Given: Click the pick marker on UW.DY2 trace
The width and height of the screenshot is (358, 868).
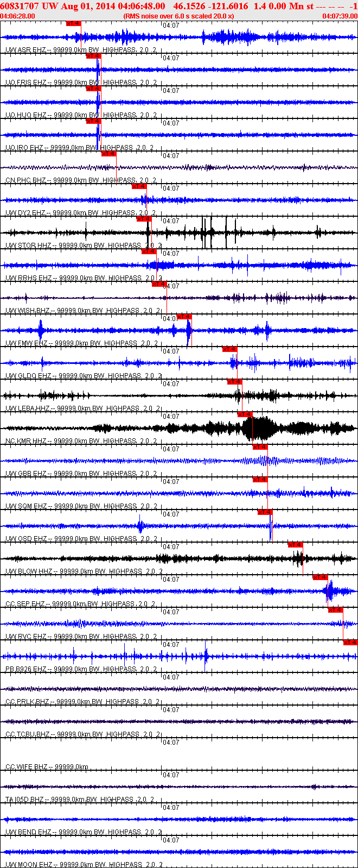Looking at the screenshot, I should coord(139,186).
